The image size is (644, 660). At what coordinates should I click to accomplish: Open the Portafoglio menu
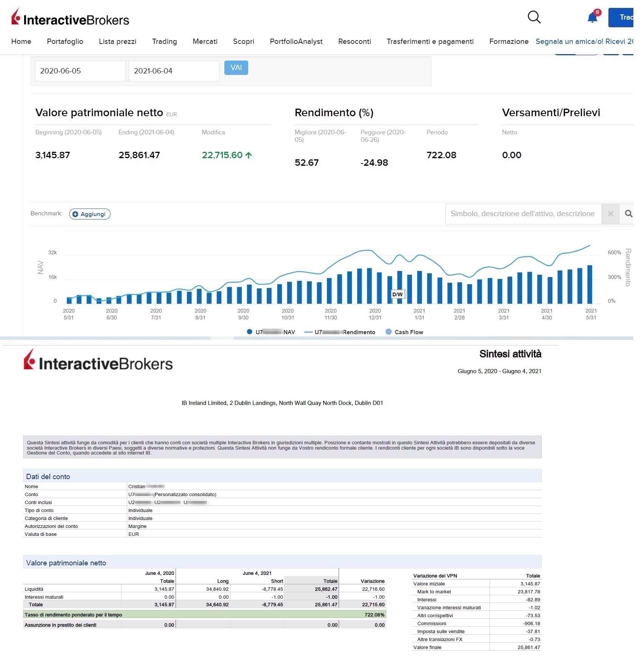tap(65, 41)
